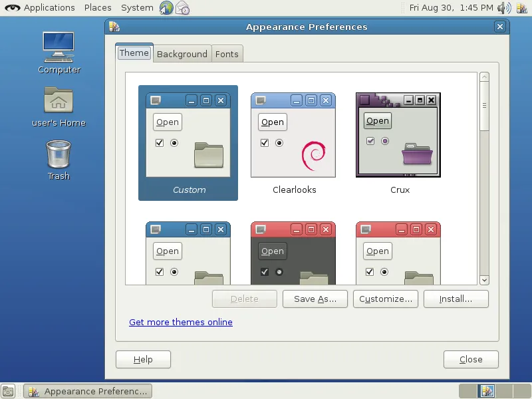Click Appearance Preferences taskbar button
Viewport: 532px width, 399px height.
88,391
